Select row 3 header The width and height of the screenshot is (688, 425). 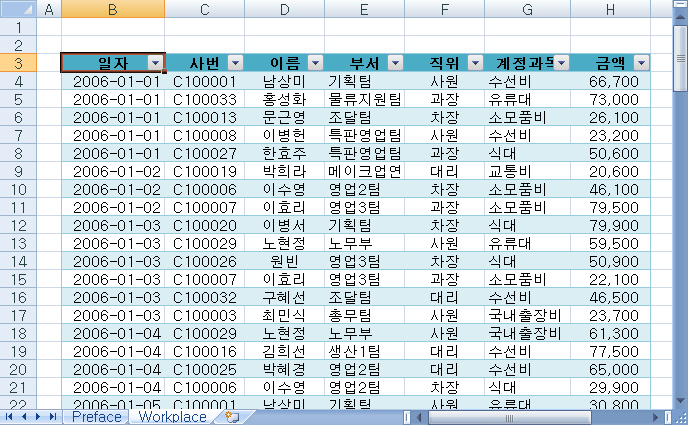(18, 63)
